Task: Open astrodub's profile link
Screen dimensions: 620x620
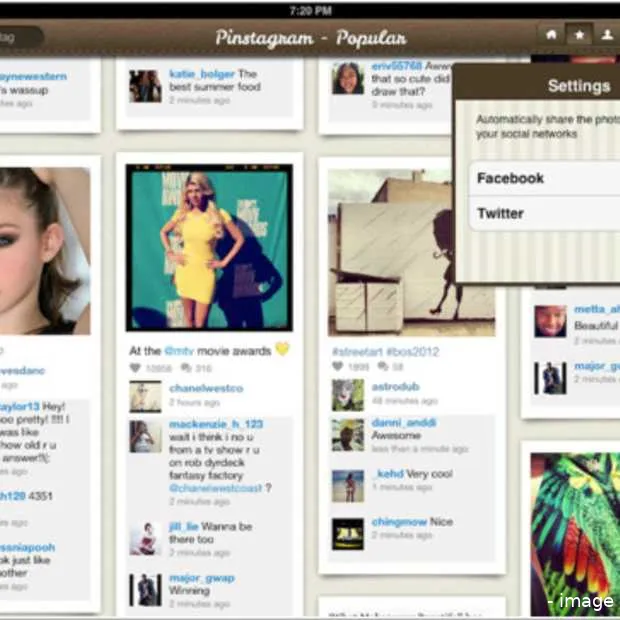Action: [x=395, y=386]
